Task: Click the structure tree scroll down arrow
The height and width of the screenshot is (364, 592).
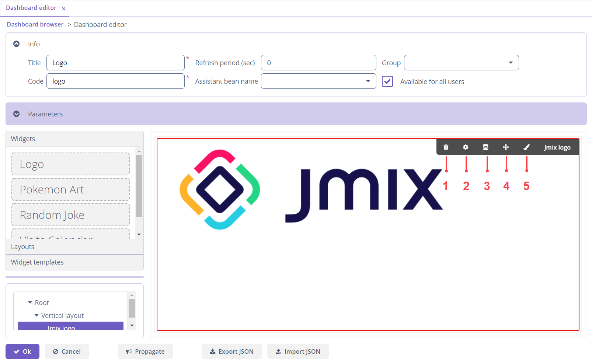Action: point(132,326)
